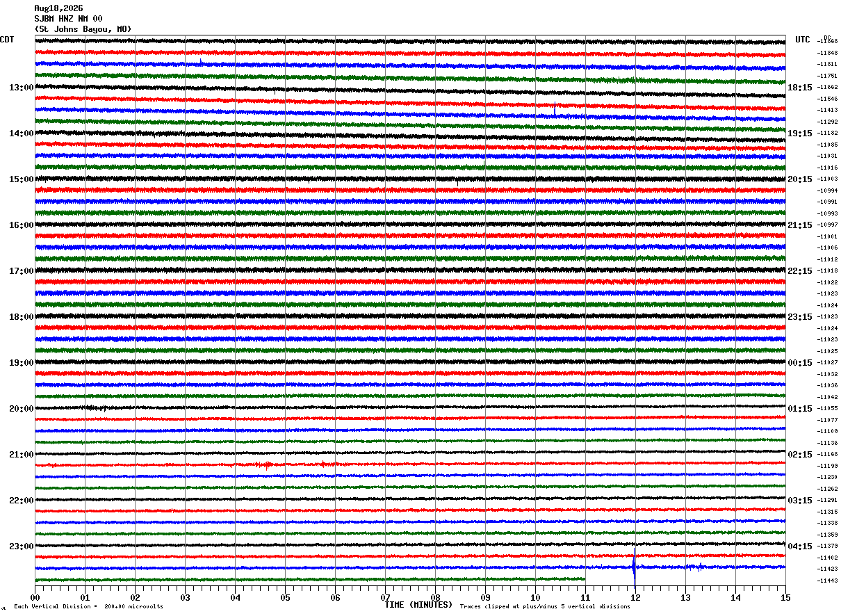Click 'Each Vertical Division = 200.00 microvolts' note
The width and height of the screenshot is (841, 616).
pyautogui.click(x=88, y=606)
